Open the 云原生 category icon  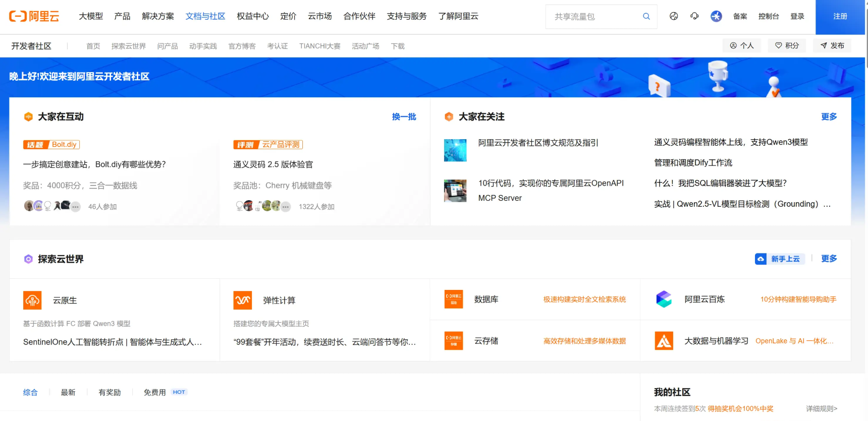[x=32, y=300]
